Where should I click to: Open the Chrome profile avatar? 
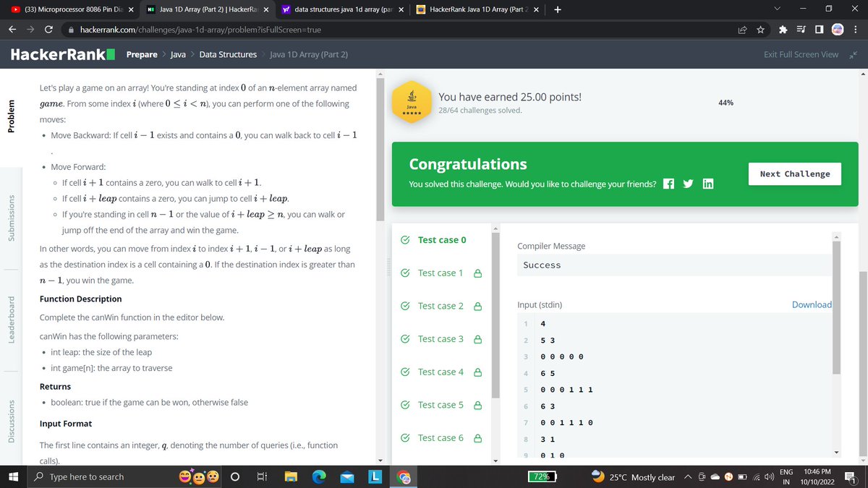pyautogui.click(x=837, y=30)
